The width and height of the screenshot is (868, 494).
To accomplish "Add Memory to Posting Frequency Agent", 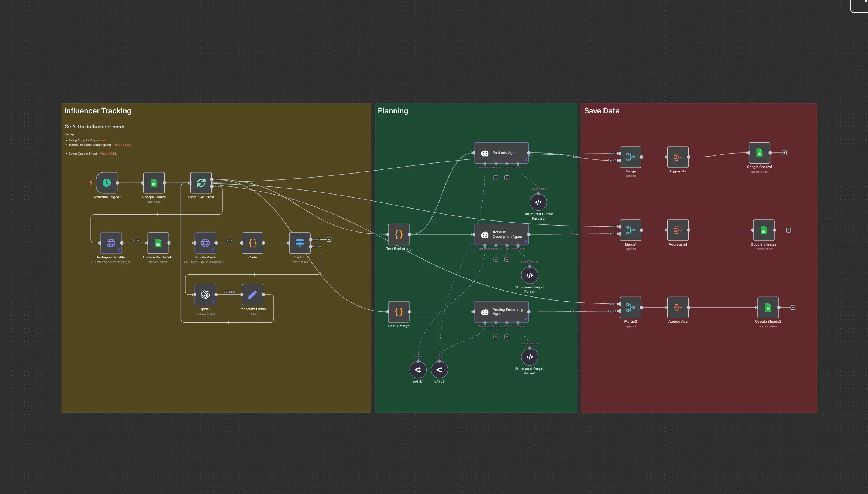I will (x=496, y=337).
